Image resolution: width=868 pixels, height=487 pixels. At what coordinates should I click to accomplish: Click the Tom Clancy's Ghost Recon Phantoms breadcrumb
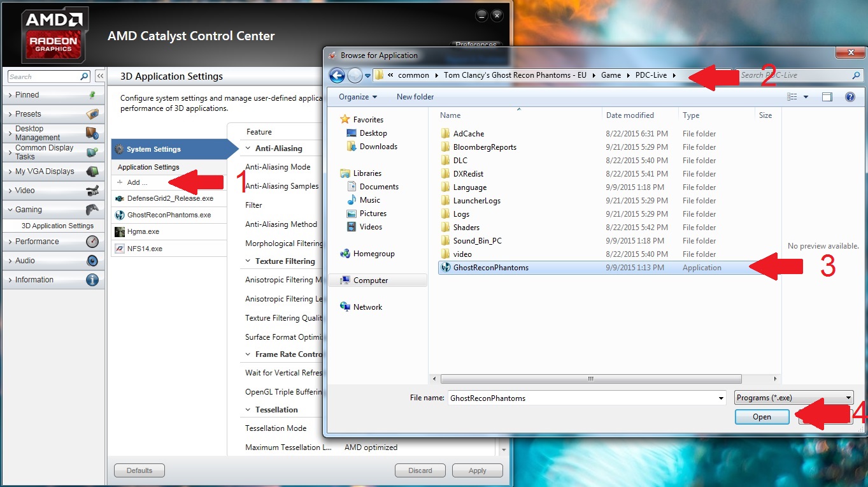pos(515,75)
